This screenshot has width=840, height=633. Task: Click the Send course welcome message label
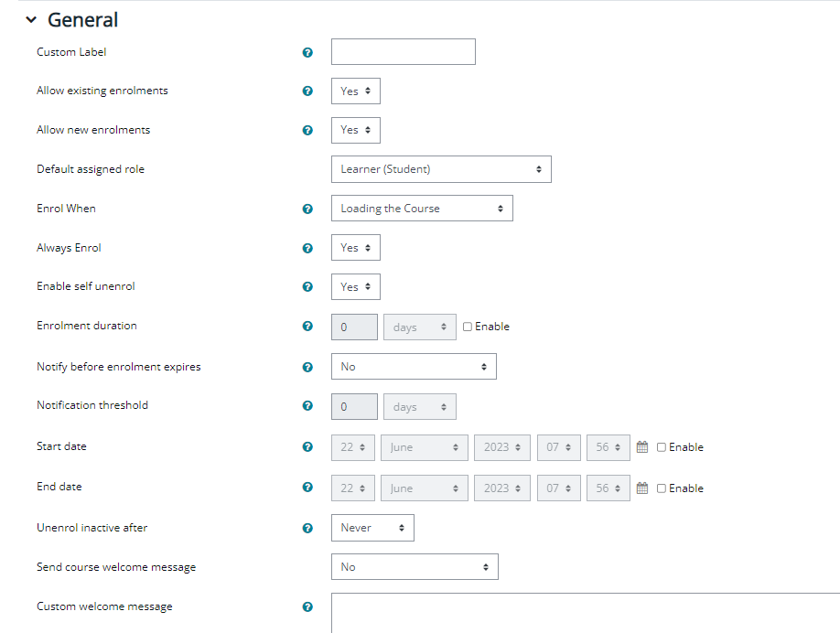coord(116,567)
